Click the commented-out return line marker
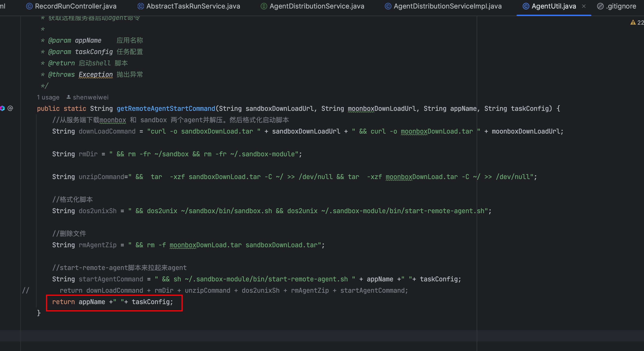Screen dimensions: 644x351 pyautogui.click(x=26, y=290)
